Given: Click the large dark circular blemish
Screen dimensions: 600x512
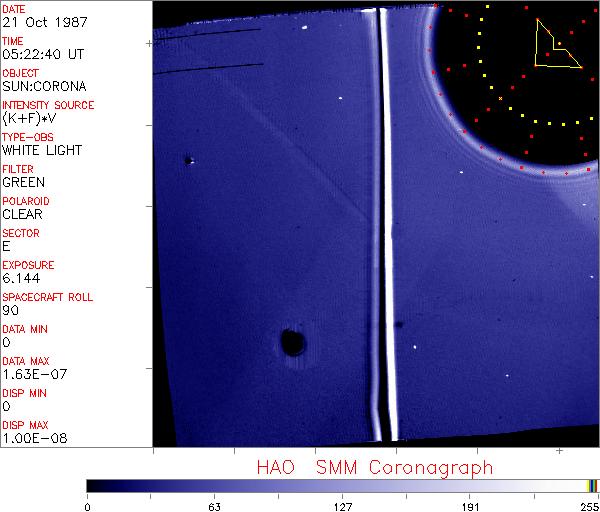Looking at the screenshot, I should pyautogui.click(x=293, y=342).
